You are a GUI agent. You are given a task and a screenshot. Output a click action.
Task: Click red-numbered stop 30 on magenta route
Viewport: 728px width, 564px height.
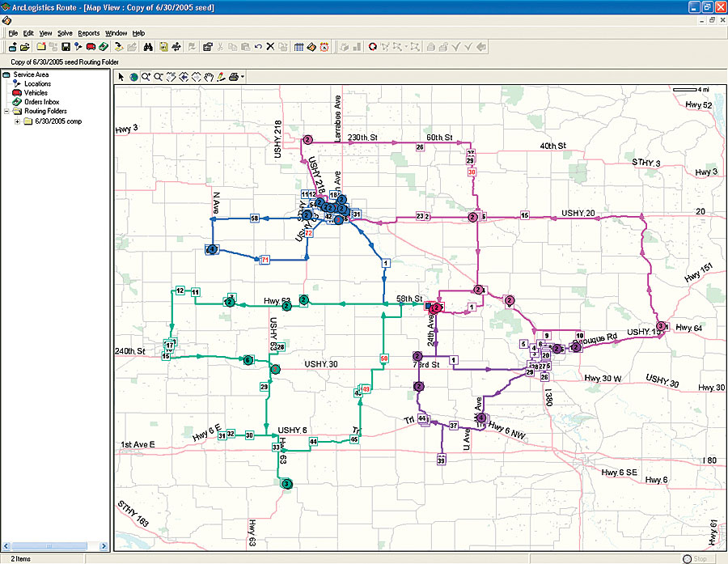click(472, 172)
